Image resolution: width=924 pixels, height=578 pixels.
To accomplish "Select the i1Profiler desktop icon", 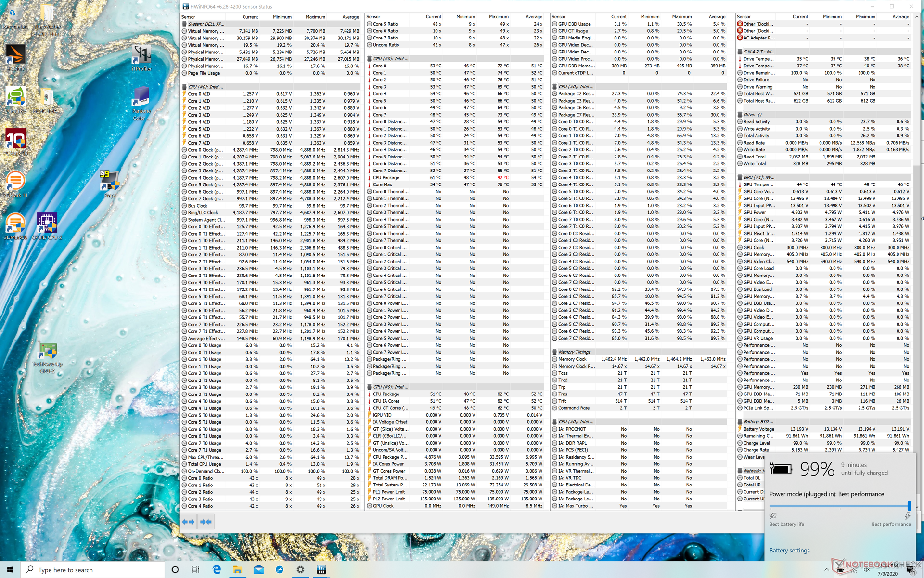I will point(142,58).
